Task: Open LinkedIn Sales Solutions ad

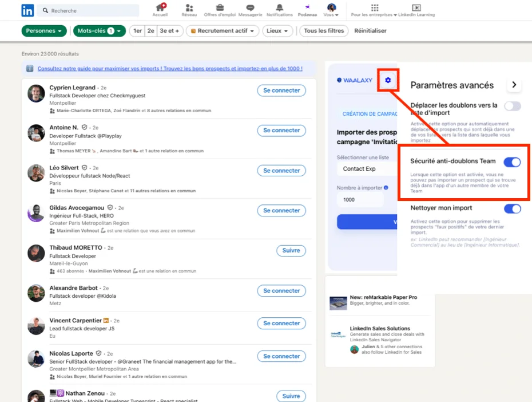Action: pos(379,341)
